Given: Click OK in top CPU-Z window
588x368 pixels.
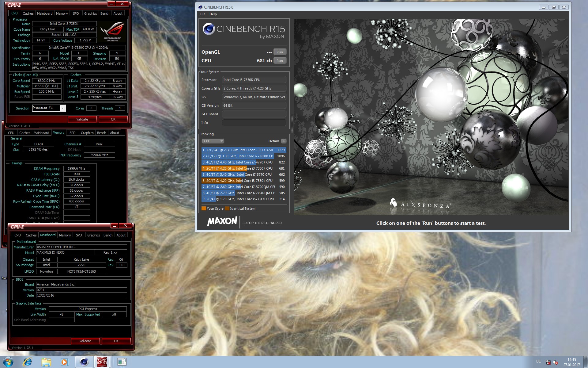Looking at the screenshot, I should [113, 119].
